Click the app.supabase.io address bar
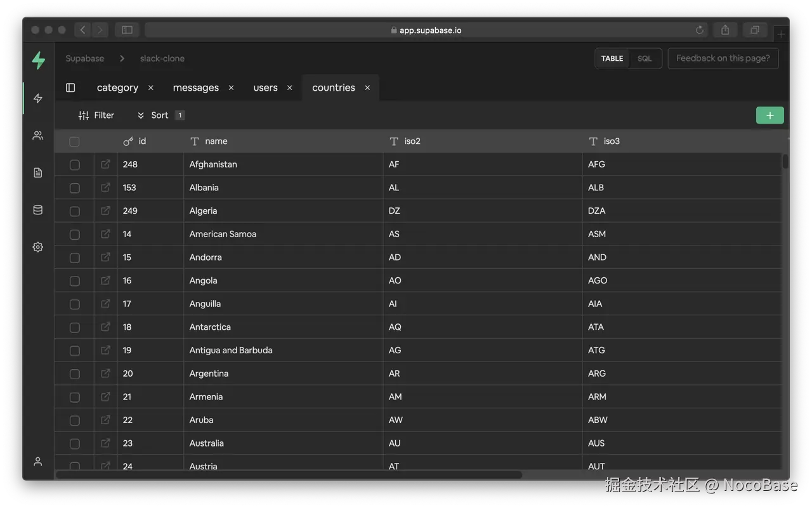Image resolution: width=812 pixels, height=508 pixels. (426, 30)
